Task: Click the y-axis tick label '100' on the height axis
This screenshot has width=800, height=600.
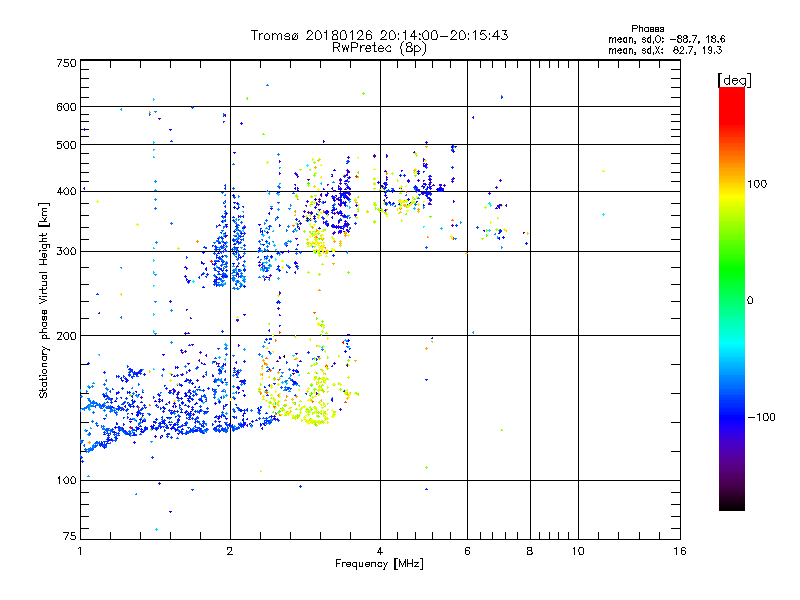Action: pos(67,480)
